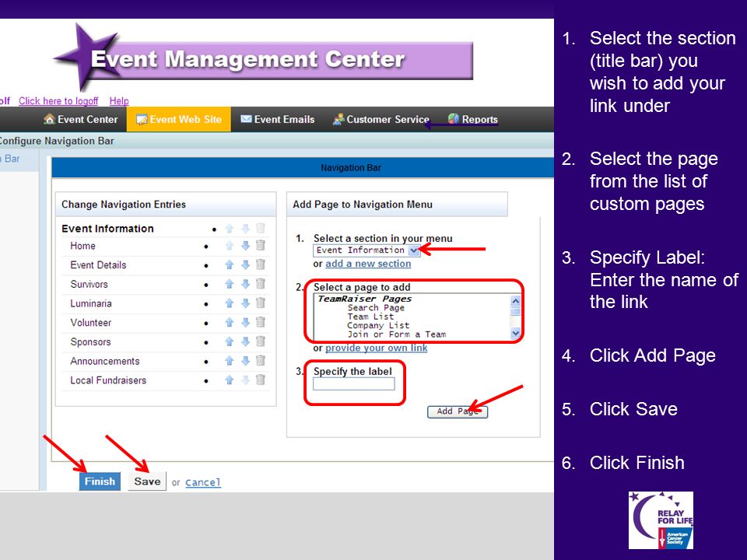Delete the Event Information section
Screen dimensions: 747x560
260,228
